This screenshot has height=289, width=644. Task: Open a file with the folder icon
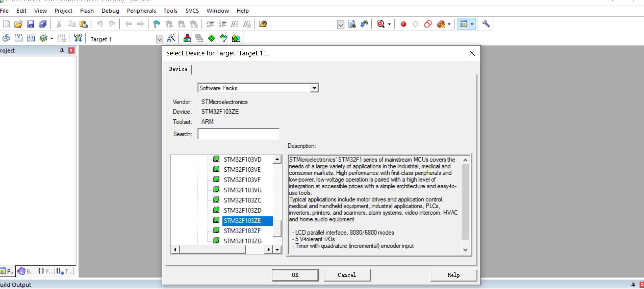[x=18, y=24]
